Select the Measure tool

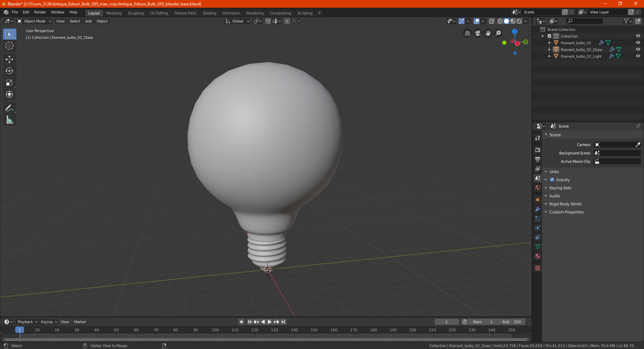point(9,120)
